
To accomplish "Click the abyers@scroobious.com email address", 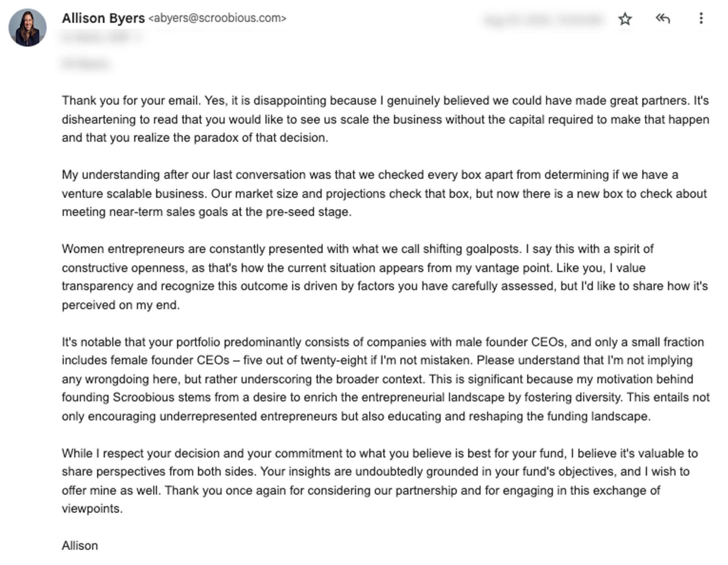I will [x=217, y=18].
